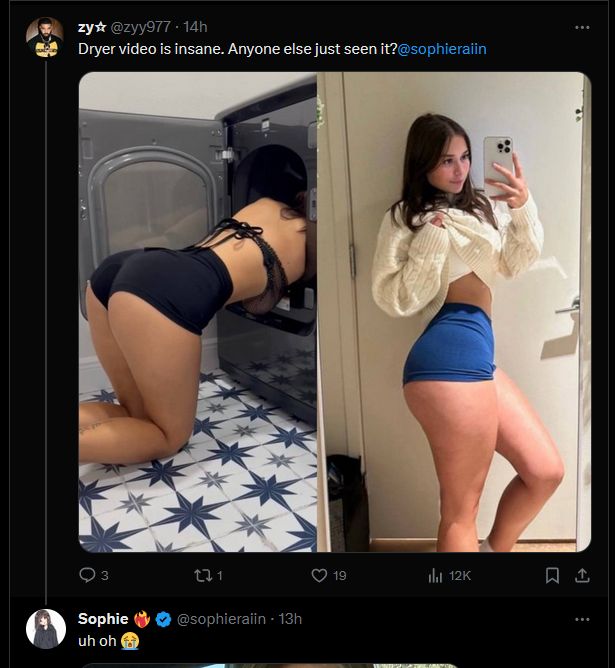
Task: Open the reply's 13h timestamp link
Action: click(x=290, y=619)
